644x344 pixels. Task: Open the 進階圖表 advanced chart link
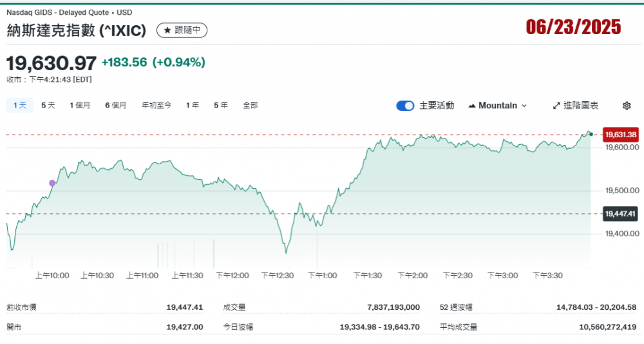(x=575, y=106)
